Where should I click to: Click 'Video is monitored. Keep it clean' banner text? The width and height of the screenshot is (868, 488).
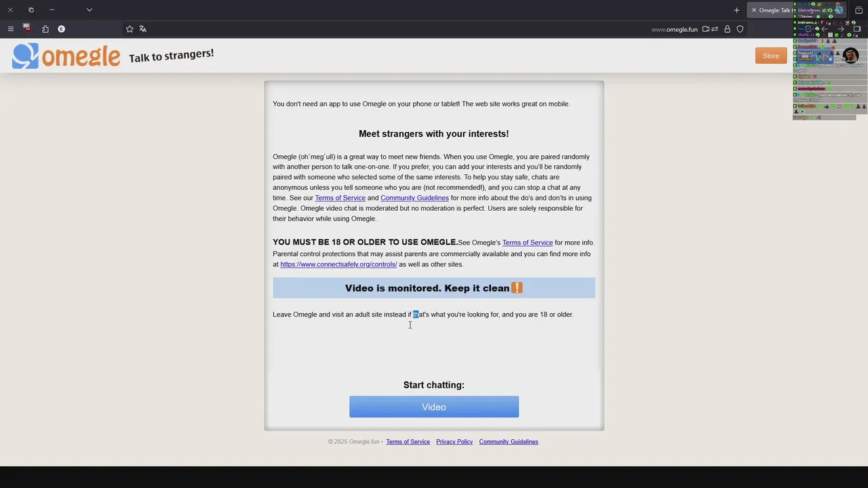(x=427, y=288)
